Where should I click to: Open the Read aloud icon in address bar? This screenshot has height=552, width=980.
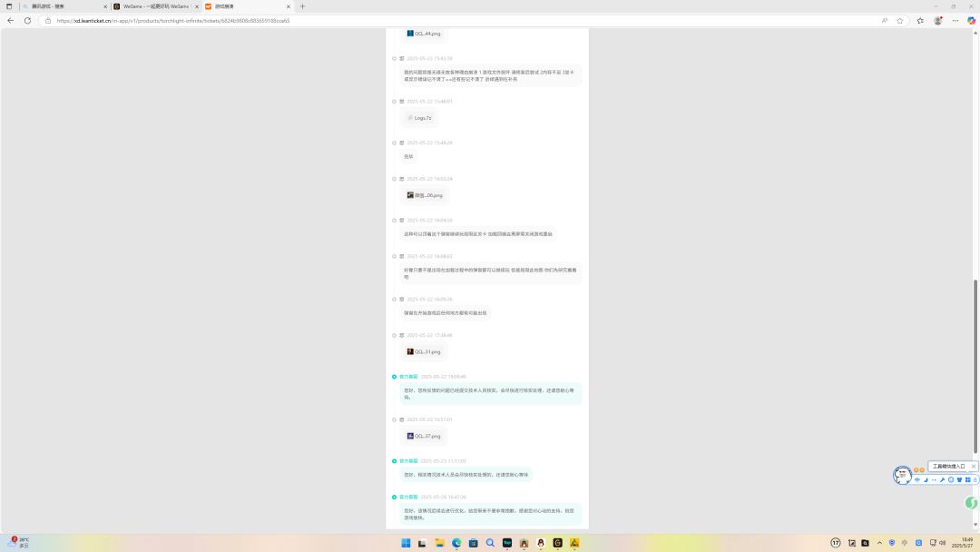click(885, 21)
